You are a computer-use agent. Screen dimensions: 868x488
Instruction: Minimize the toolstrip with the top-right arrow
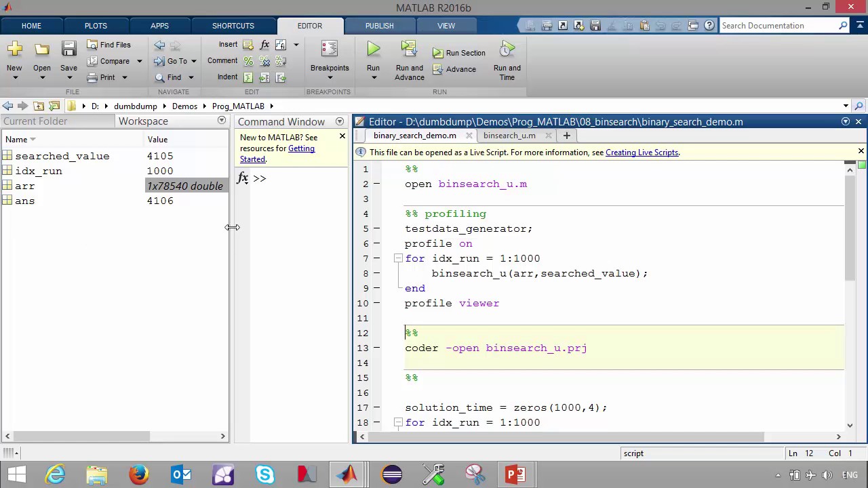coord(861,26)
